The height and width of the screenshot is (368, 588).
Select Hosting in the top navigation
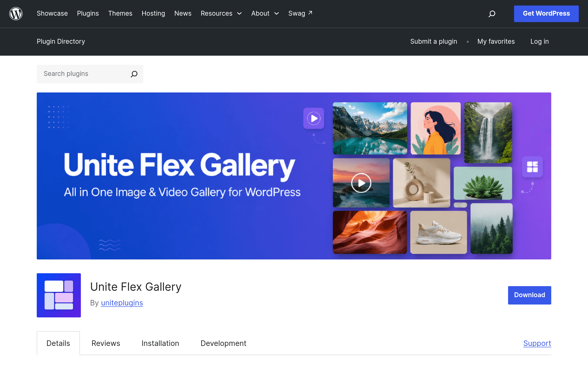tap(153, 13)
